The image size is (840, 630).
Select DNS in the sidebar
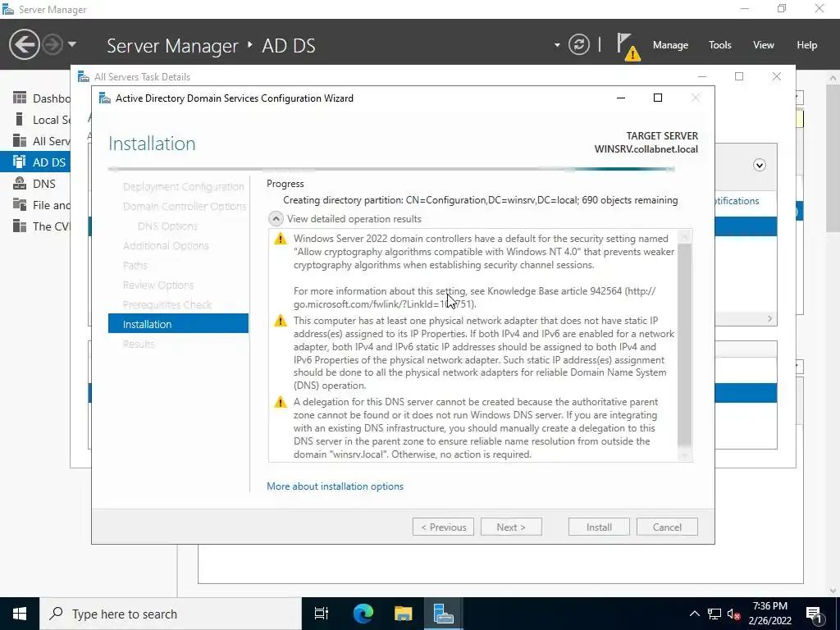35,183
